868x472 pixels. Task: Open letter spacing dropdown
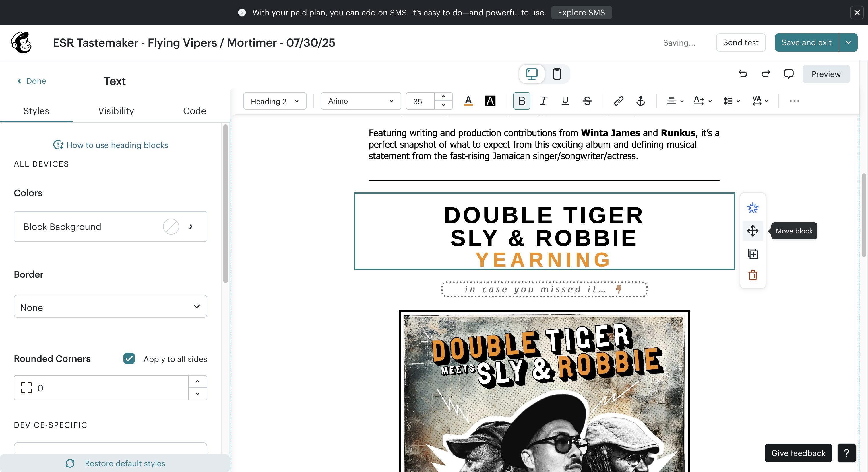pos(760,101)
